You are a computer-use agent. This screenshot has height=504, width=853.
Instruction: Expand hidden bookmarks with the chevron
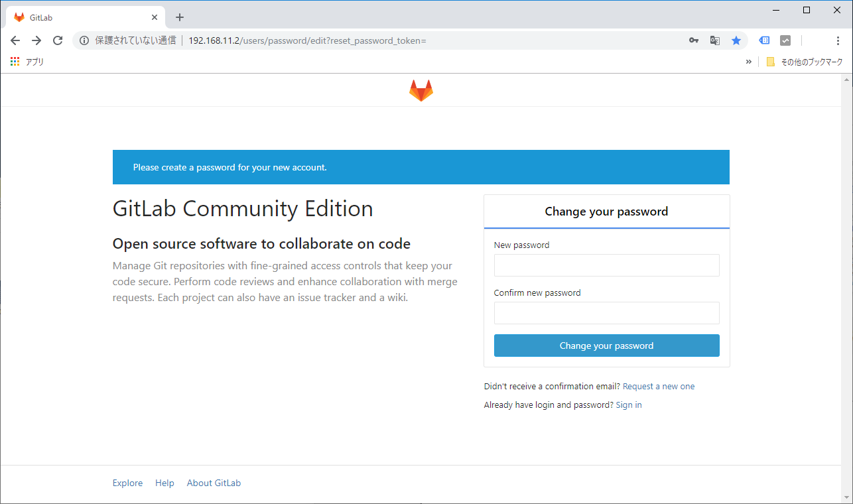(x=749, y=62)
